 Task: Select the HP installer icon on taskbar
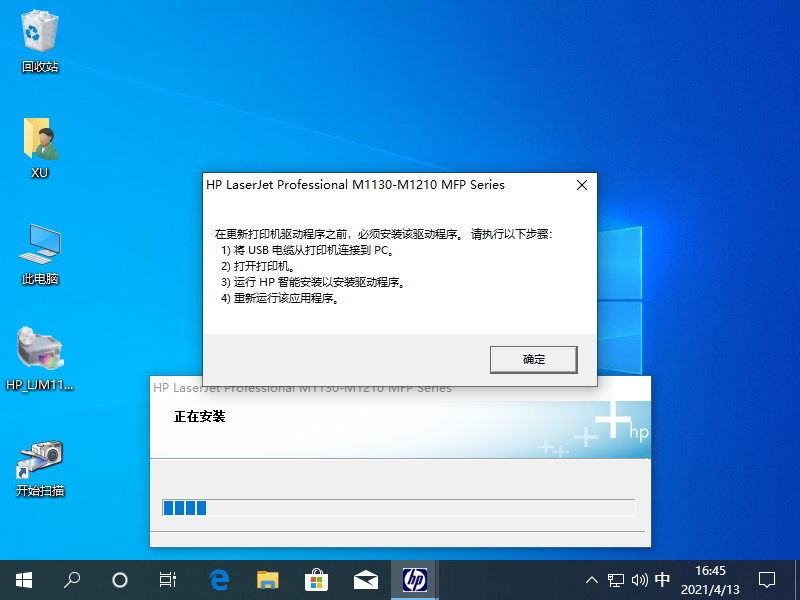pos(414,580)
